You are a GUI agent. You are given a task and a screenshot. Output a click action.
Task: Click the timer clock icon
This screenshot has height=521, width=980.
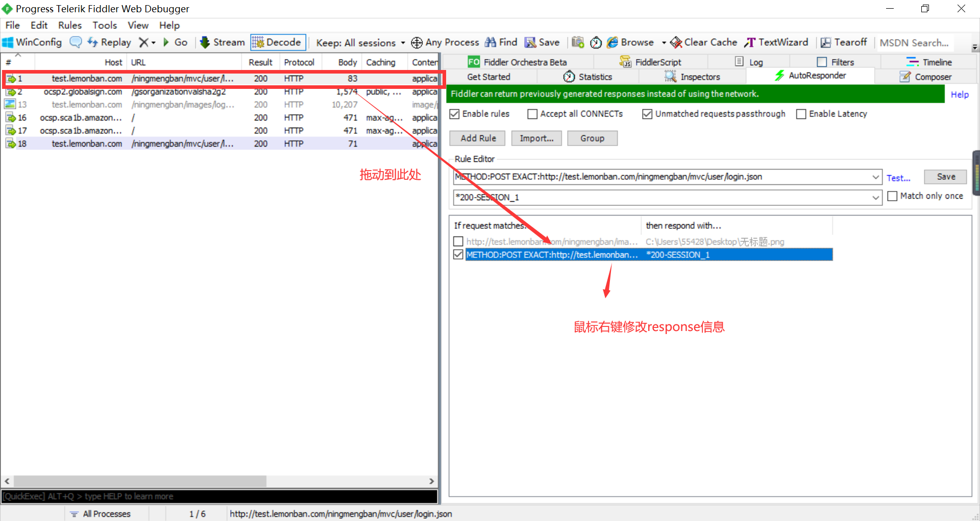coord(596,42)
